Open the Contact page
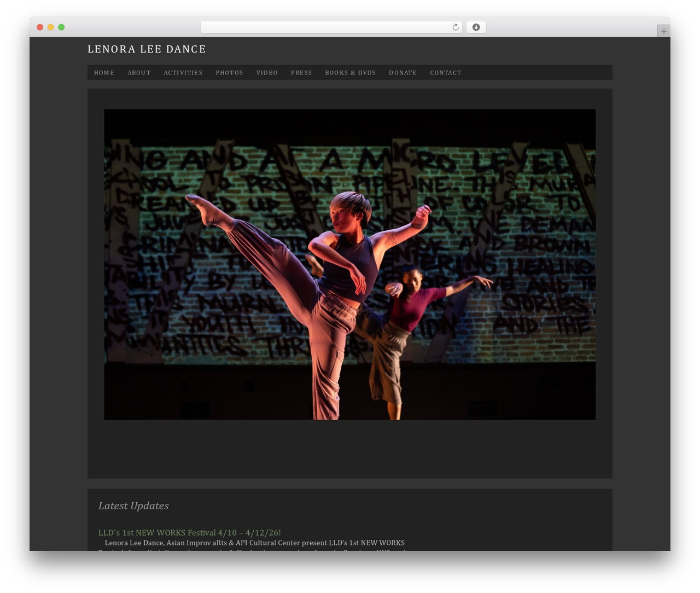This screenshot has width=700, height=593. tap(446, 73)
